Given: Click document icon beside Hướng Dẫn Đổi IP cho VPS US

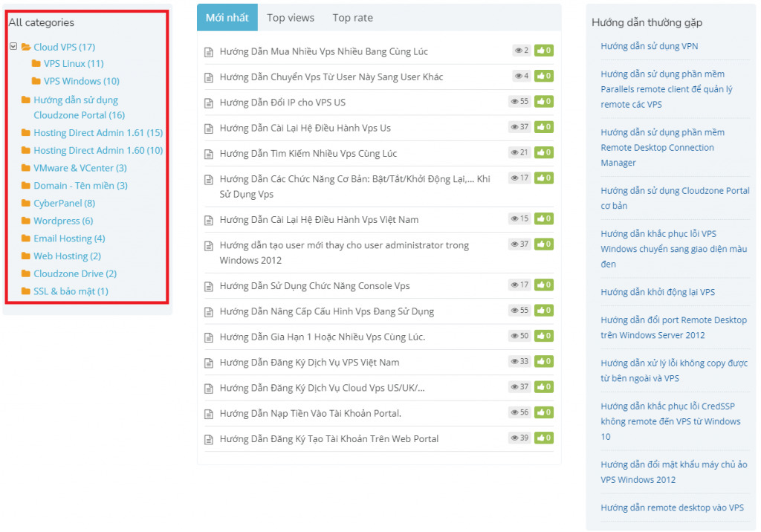Looking at the screenshot, I should point(209,103).
